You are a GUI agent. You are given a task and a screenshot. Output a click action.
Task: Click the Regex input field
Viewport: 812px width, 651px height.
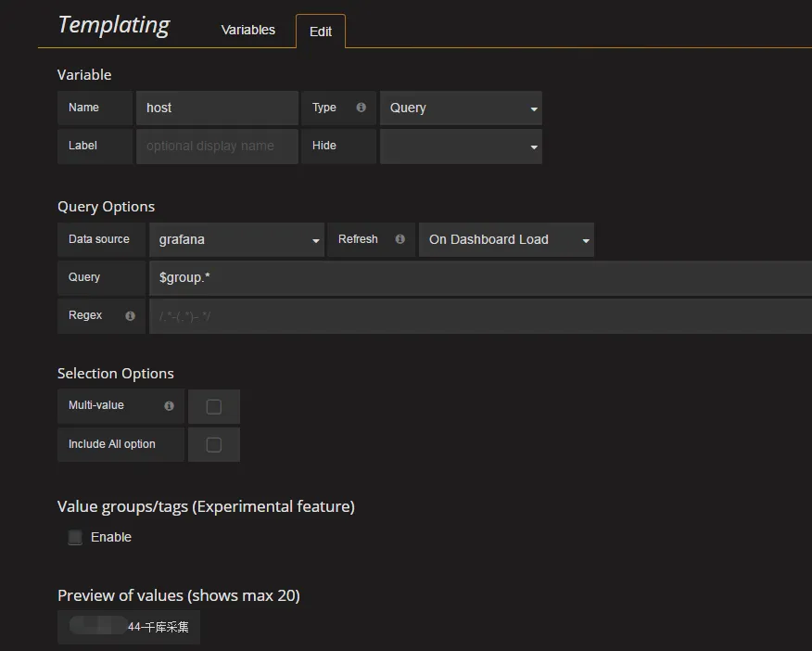point(478,316)
